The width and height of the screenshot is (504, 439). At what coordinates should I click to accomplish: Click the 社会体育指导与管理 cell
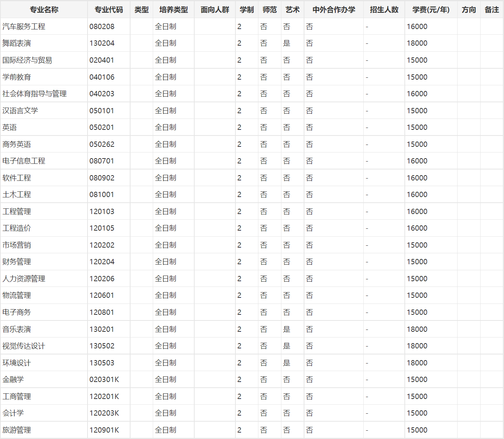click(x=34, y=94)
